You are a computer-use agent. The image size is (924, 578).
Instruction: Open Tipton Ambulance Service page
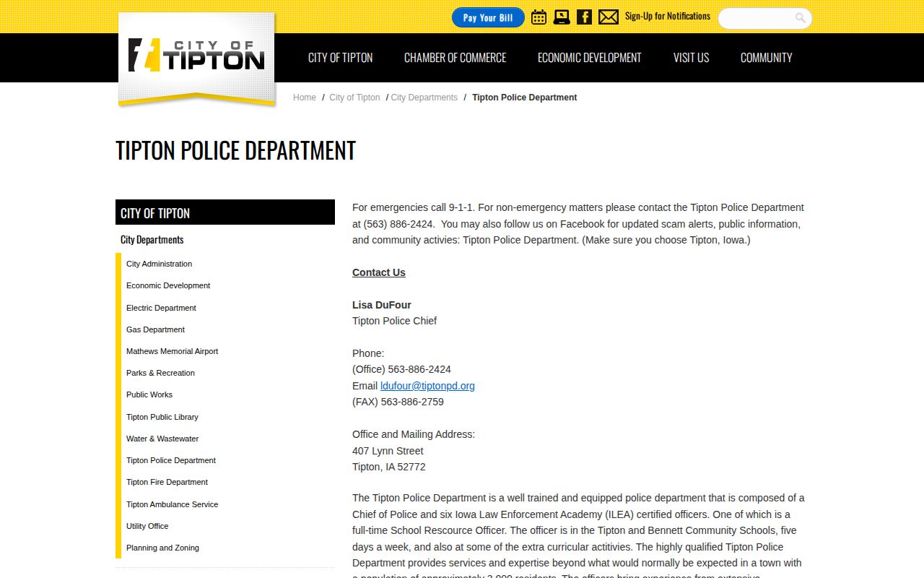(172, 504)
